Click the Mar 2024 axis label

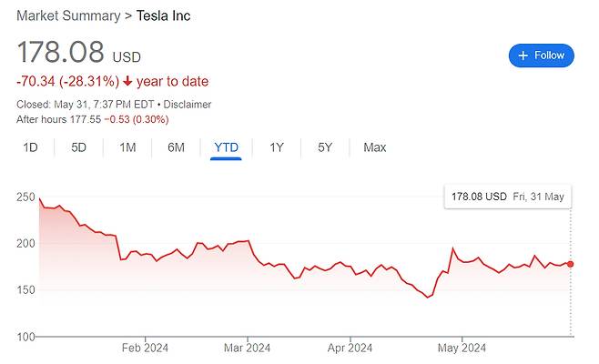click(247, 348)
